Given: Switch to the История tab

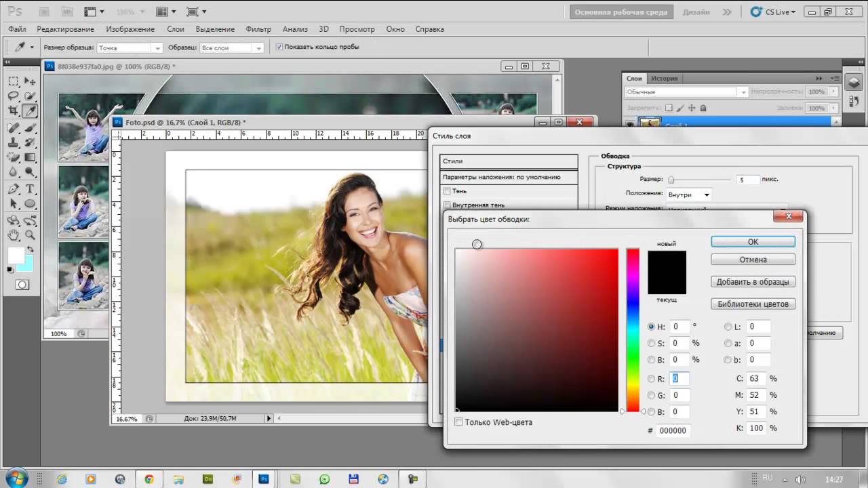Looking at the screenshot, I should point(665,79).
